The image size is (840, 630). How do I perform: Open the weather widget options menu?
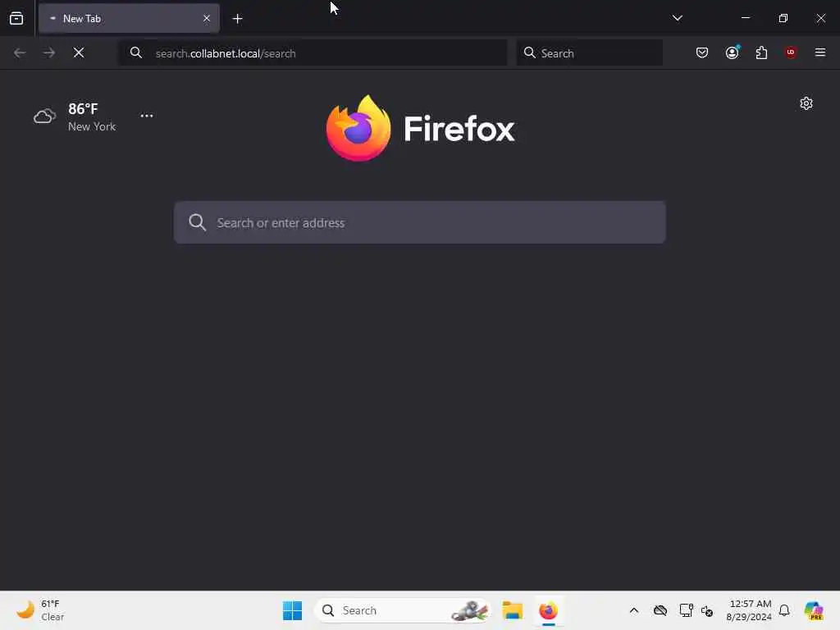[x=147, y=116]
